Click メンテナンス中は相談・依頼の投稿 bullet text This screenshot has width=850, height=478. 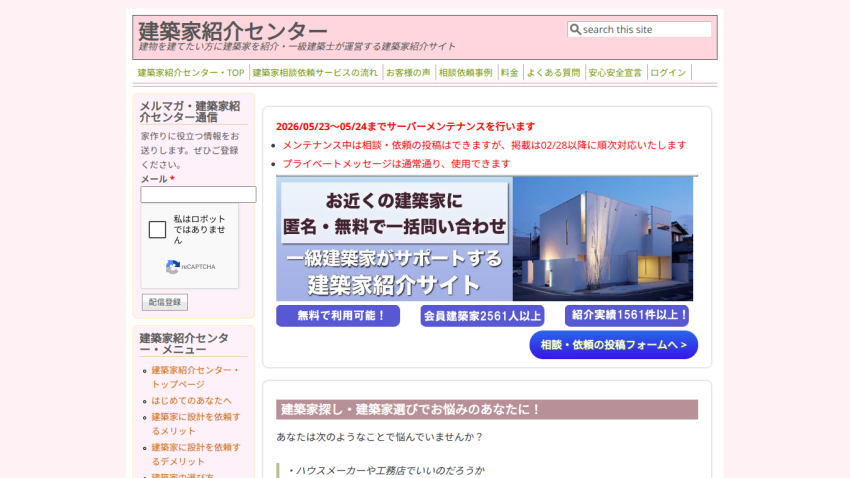[x=484, y=145]
